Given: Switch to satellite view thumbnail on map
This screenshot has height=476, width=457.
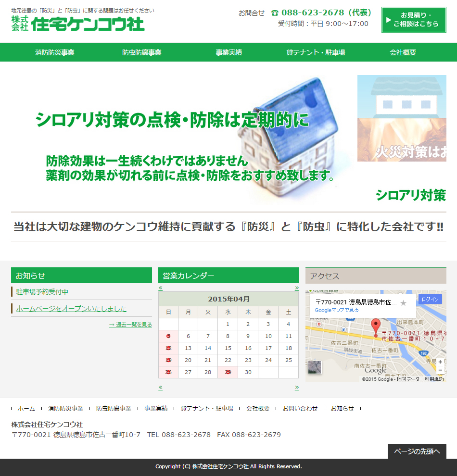Looking at the screenshot, I should (x=315, y=367).
